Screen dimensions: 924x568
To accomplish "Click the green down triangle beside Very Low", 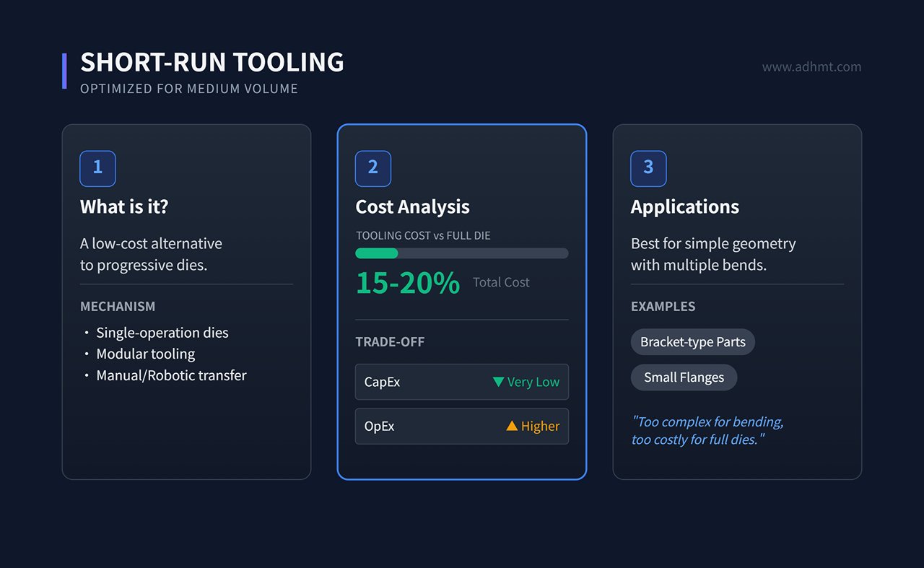I will pyautogui.click(x=498, y=382).
